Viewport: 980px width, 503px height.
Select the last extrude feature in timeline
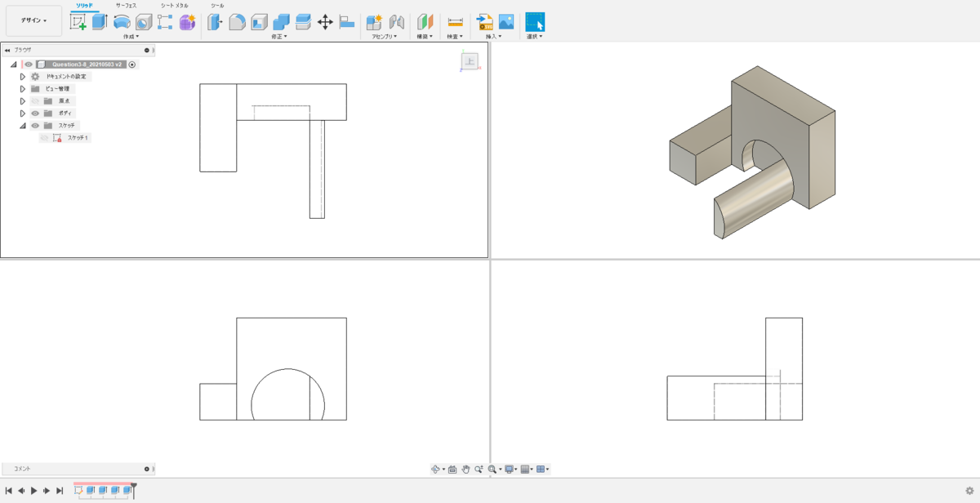pyautogui.click(x=127, y=490)
